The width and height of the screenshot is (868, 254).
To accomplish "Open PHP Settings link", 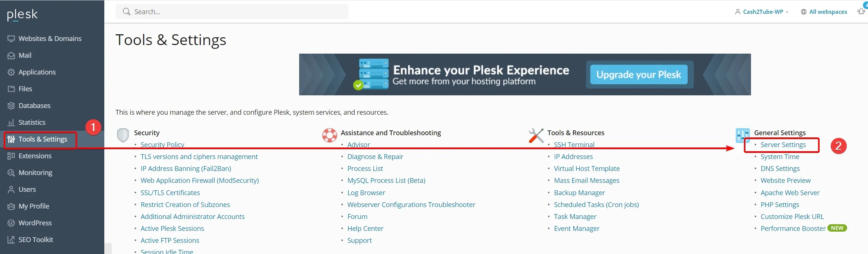I will pyautogui.click(x=780, y=205).
